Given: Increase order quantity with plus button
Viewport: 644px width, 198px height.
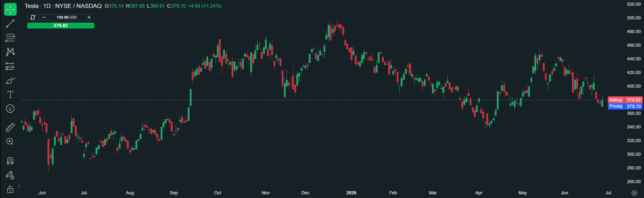Looking at the screenshot, I should pos(89,17).
